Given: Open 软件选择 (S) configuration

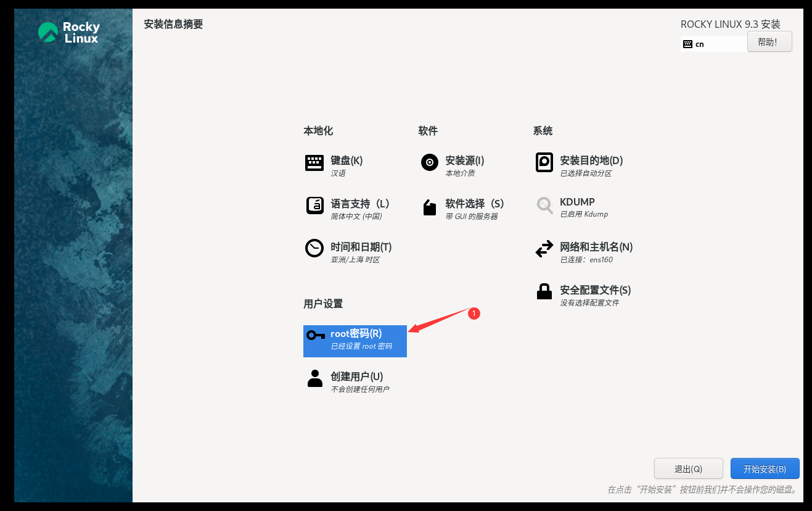Looking at the screenshot, I should (x=475, y=204).
